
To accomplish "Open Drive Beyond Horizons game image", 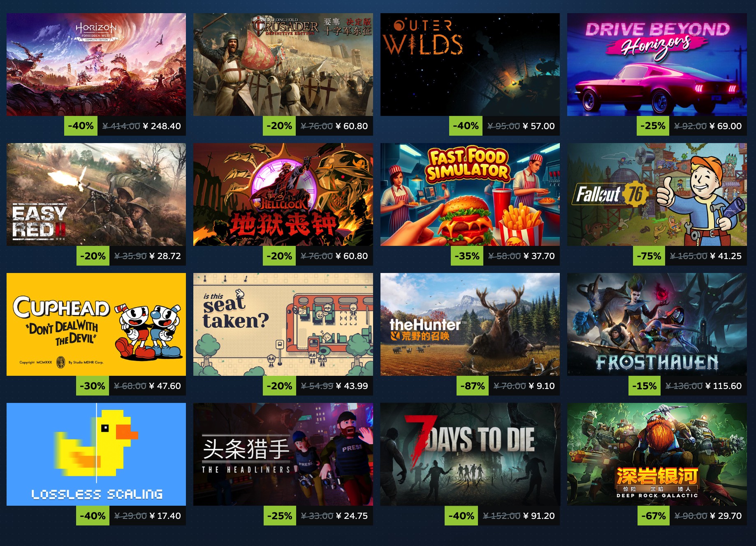I will 657,65.
